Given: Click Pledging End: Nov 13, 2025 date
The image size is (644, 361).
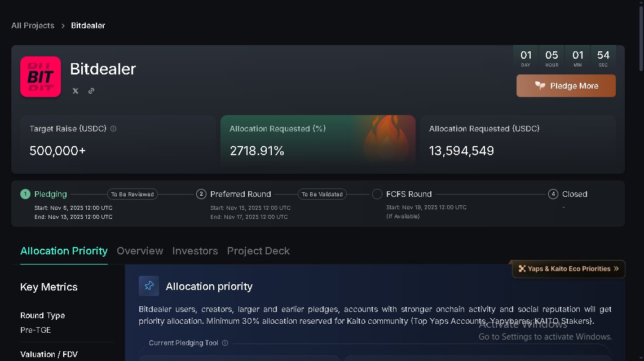Looking at the screenshot, I should 73,217.
